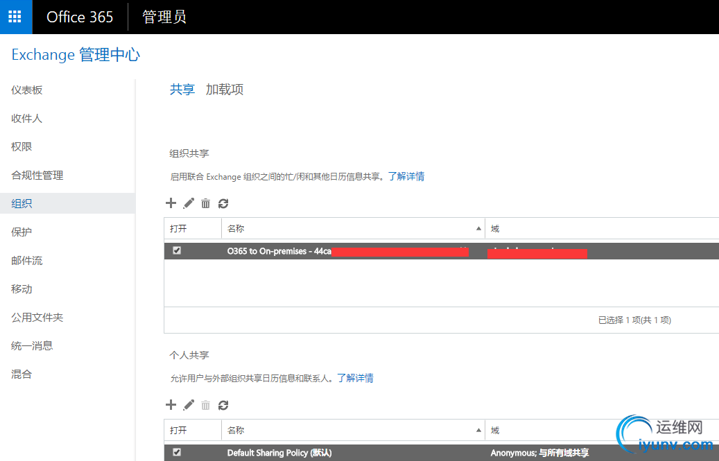Select the Default Sharing Policy row
Viewport: 719px width, 461px height.
click(441, 453)
